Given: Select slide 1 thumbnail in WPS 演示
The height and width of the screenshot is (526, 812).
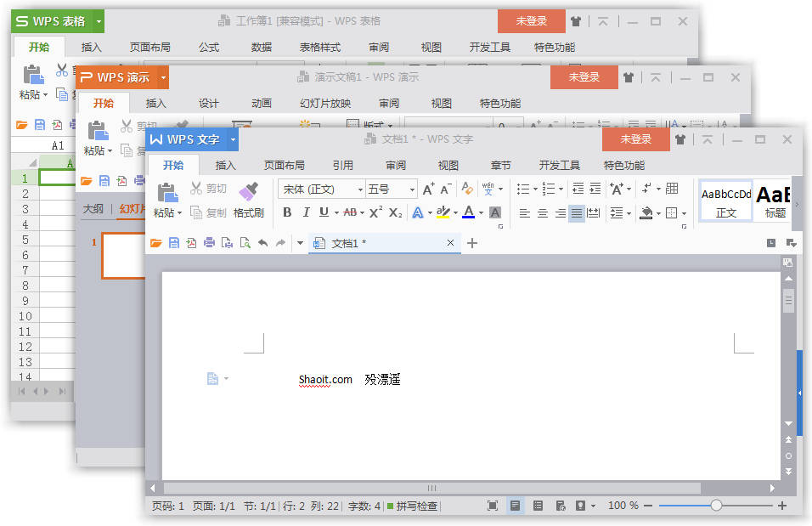Looking at the screenshot, I should [124, 256].
